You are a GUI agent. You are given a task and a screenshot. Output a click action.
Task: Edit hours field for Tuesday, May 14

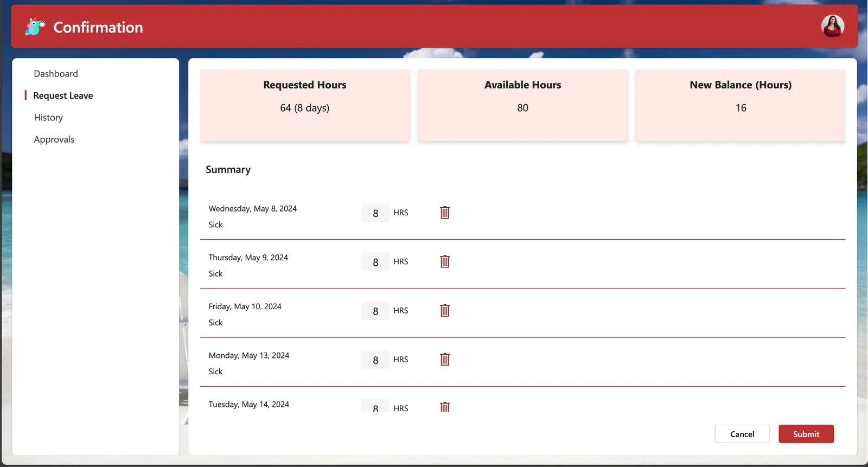(375, 406)
